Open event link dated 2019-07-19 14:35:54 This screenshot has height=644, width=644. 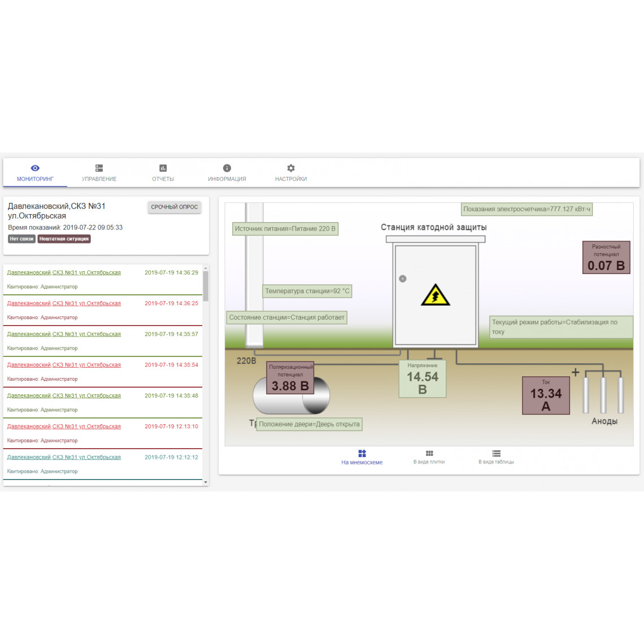point(64,365)
